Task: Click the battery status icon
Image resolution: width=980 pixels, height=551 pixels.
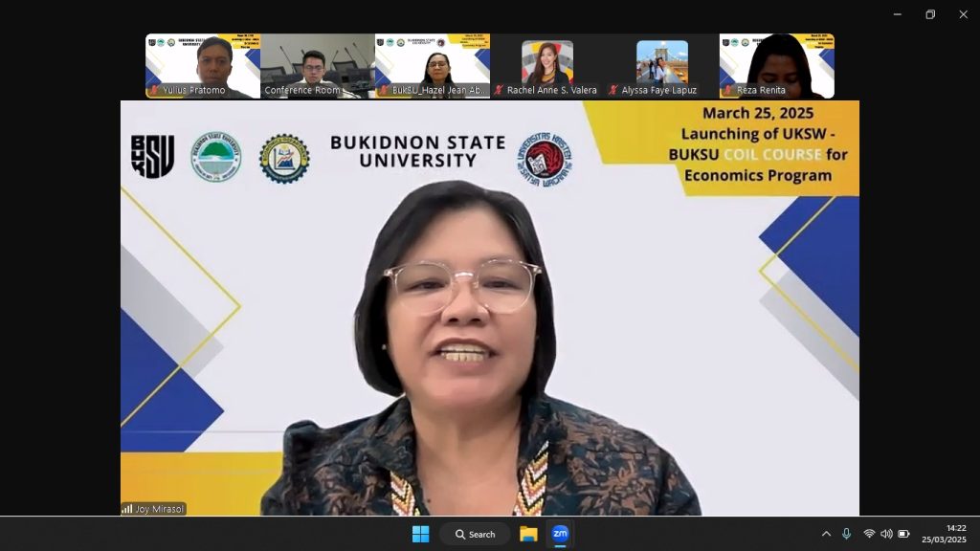Action: pos(903,534)
